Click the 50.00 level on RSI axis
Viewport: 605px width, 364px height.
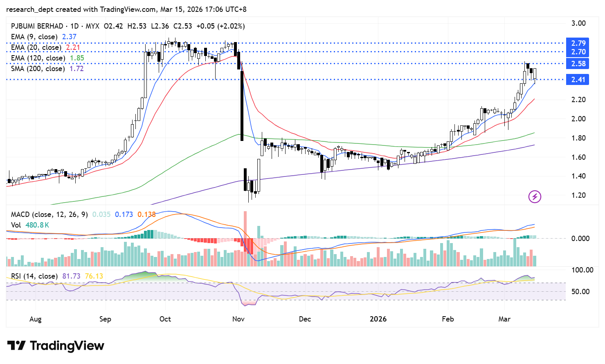tap(580, 292)
